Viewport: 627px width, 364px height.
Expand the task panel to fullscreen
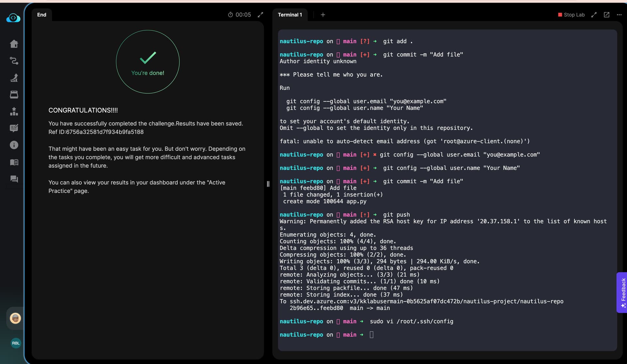[x=260, y=15]
